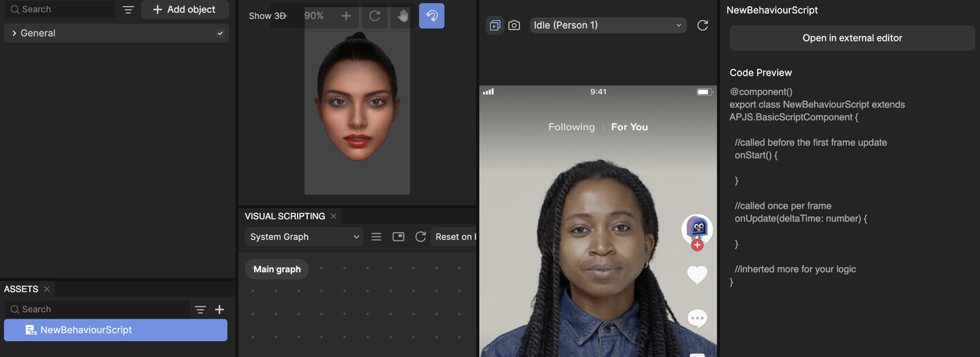Click the red follow plus badge
This screenshot has height=357, width=980.
pyautogui.click(x=697, y=245)
